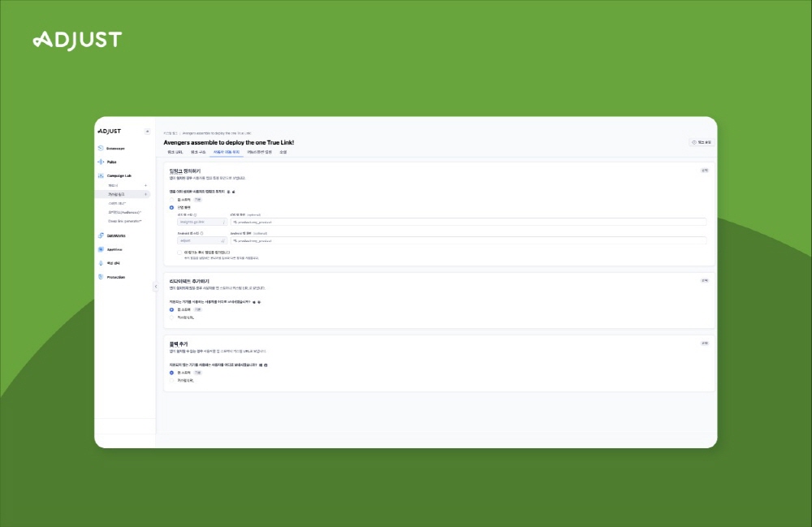
Task: Click the edit pencil in the insights.go.link field
Action: pos(224,222)
